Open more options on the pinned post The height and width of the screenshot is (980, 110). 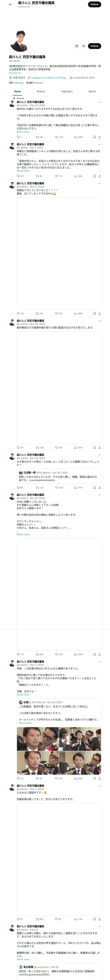100,102
